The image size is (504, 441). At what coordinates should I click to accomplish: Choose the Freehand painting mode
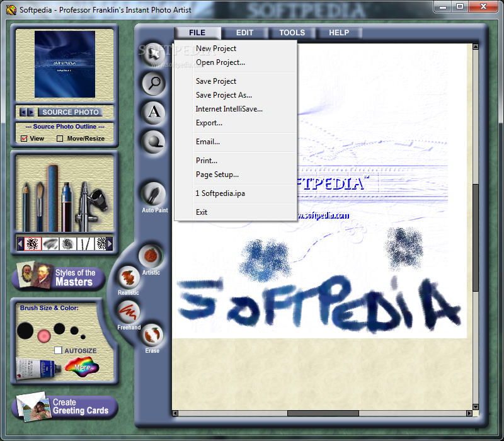[x=129, y=312]
